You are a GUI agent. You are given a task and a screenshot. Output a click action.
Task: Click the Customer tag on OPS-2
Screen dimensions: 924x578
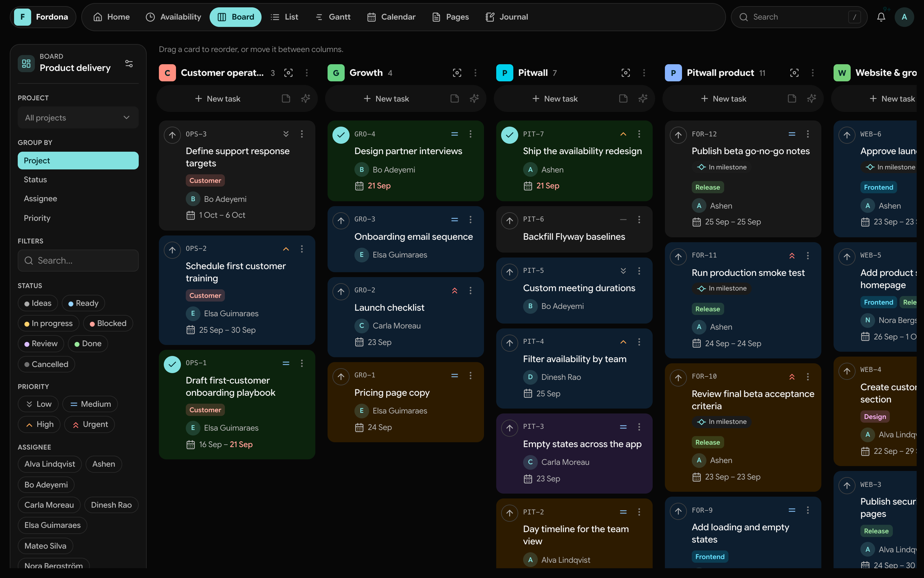[x=205, y=295]
